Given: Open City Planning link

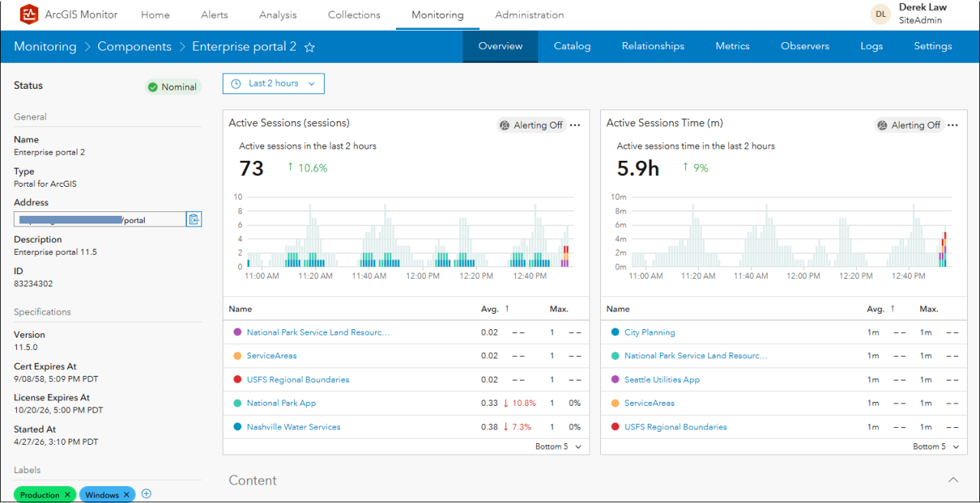Looking at the screenshot, I should (x=650, y=332).
